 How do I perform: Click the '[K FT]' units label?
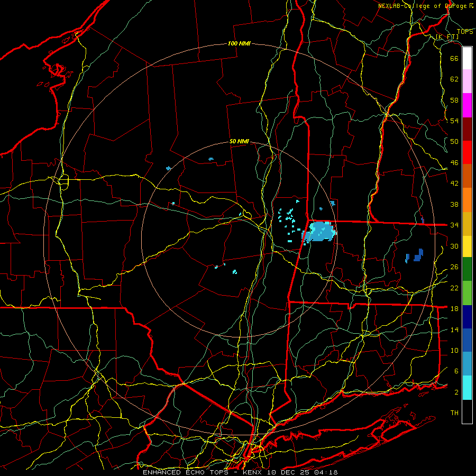coord(447,37)
